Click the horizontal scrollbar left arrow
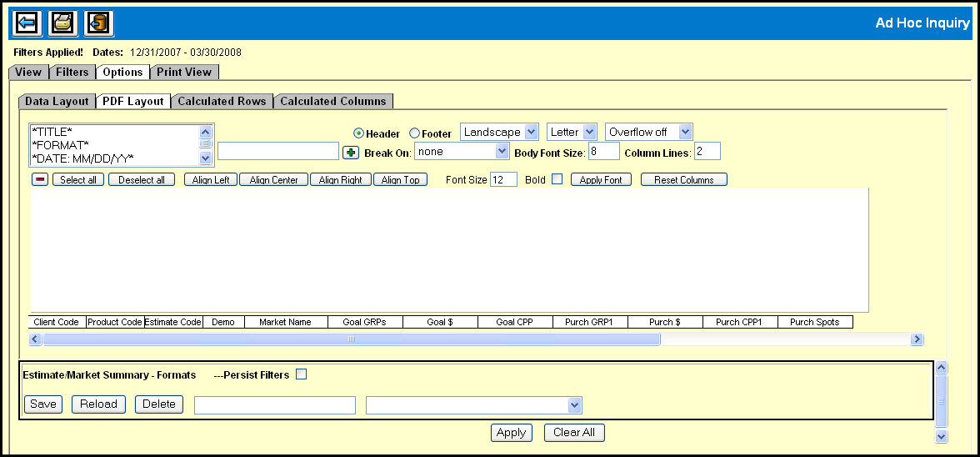Image resolution: width=980 pixels, height=457 pixels. pyautogui.click(x=36, y=339)
